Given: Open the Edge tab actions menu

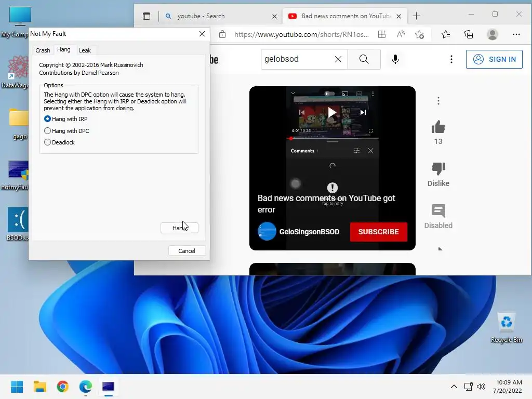Looking at the screenshot, I should tap(147, 16).
